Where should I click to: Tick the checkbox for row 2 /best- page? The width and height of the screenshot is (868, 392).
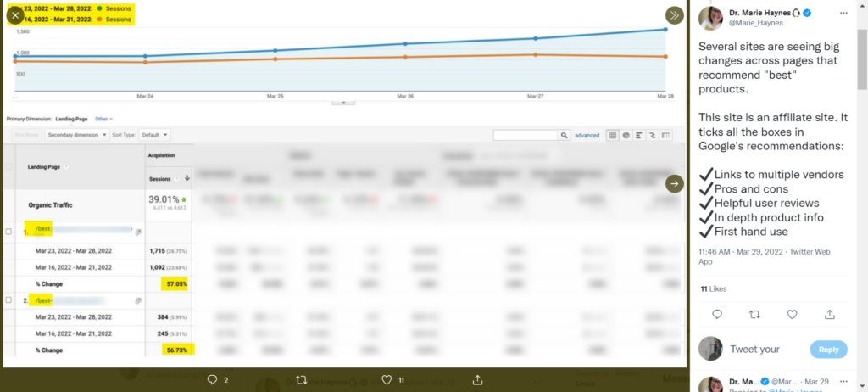(x=8, y=300)
